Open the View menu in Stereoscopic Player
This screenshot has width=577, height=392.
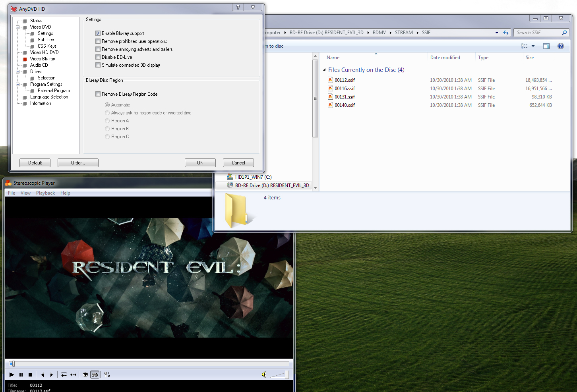pyautogui.click(x=25, y=193)
